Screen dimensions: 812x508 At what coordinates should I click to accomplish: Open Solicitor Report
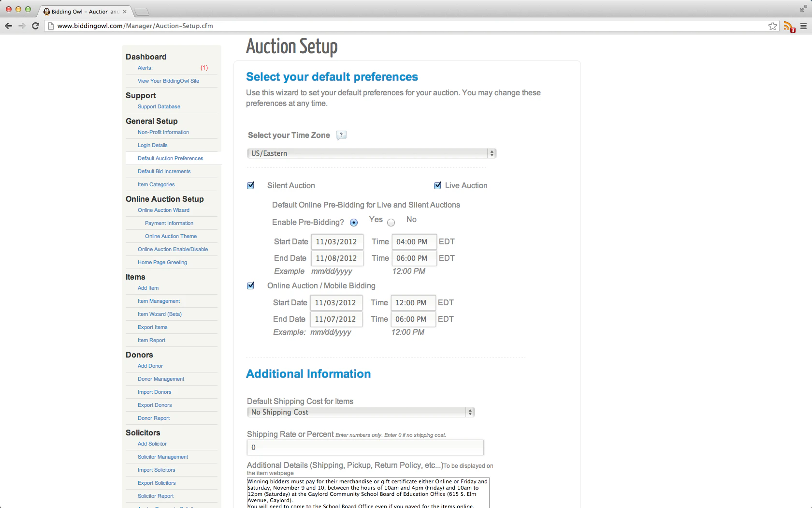pos(156,496)
